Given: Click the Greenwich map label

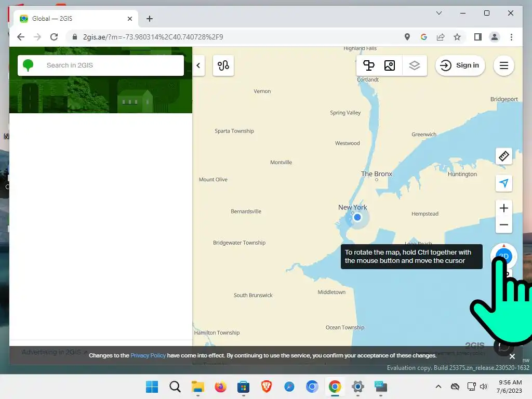Looking at the screenshot, I should pos(424,135).
